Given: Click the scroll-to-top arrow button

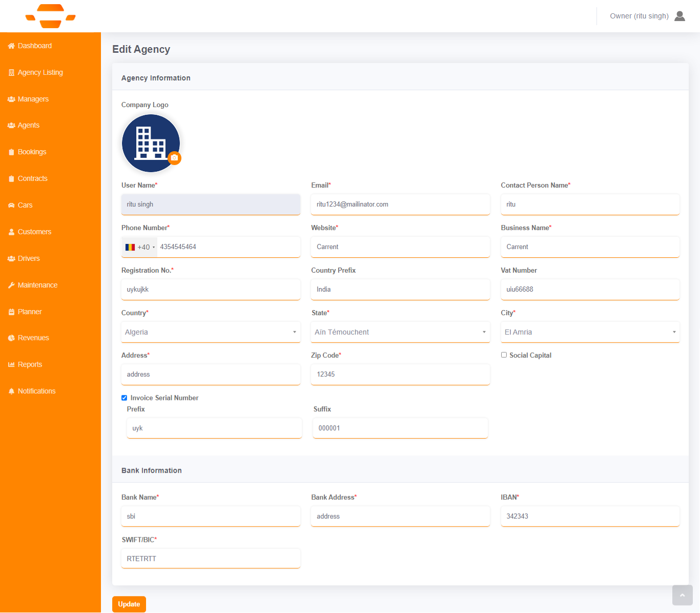Looking at the screenshot, I should [682, 595].
